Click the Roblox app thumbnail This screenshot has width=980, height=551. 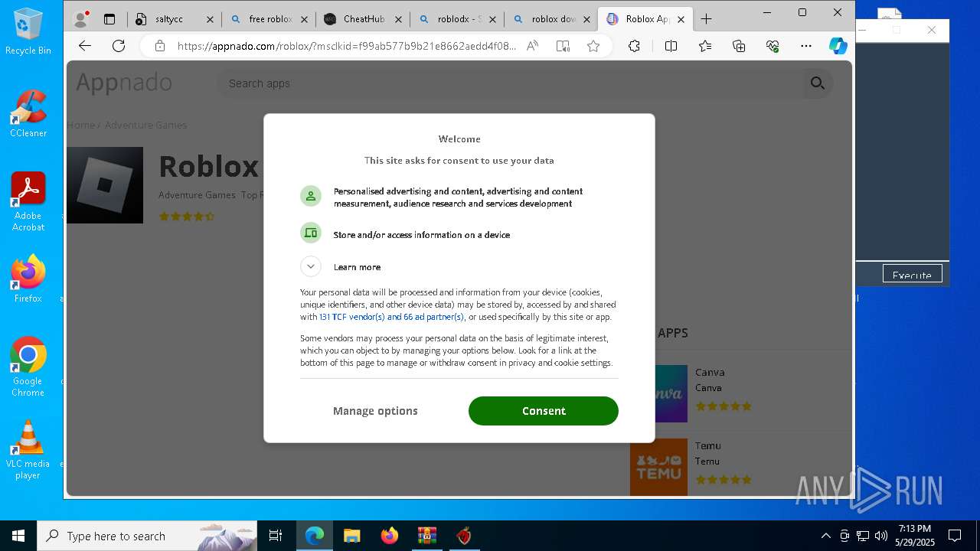pyautogui.click(x=105, y=185)
